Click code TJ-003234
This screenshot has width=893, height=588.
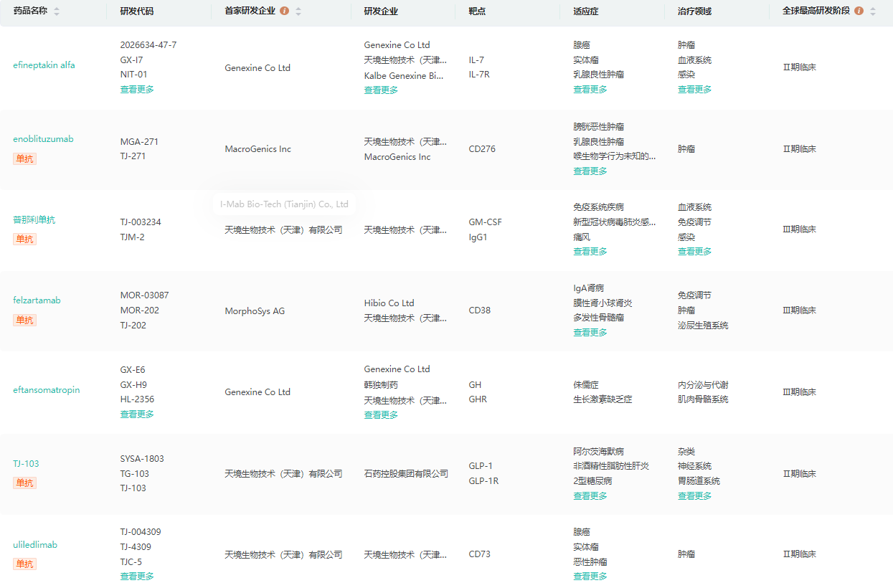[141, 222]
